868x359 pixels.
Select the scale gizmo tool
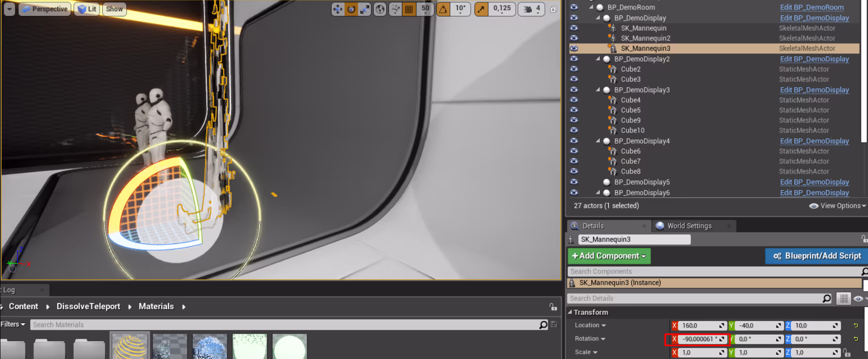point(364,9)
